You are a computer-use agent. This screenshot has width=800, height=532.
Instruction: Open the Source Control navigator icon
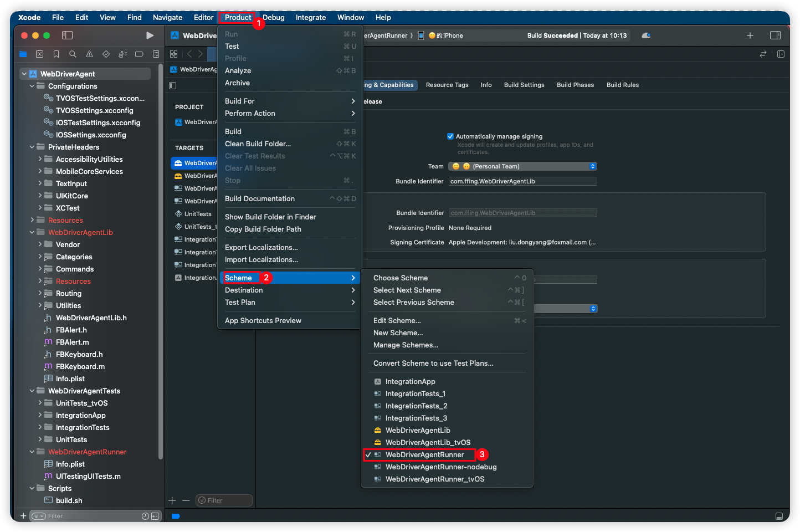(x=39, y=54)
